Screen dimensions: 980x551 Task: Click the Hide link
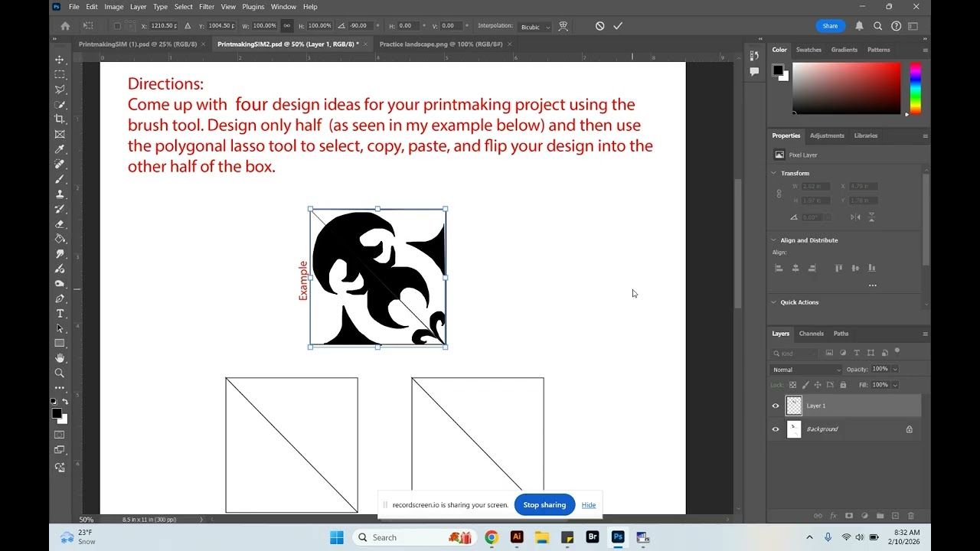click(x=588, y=505)
